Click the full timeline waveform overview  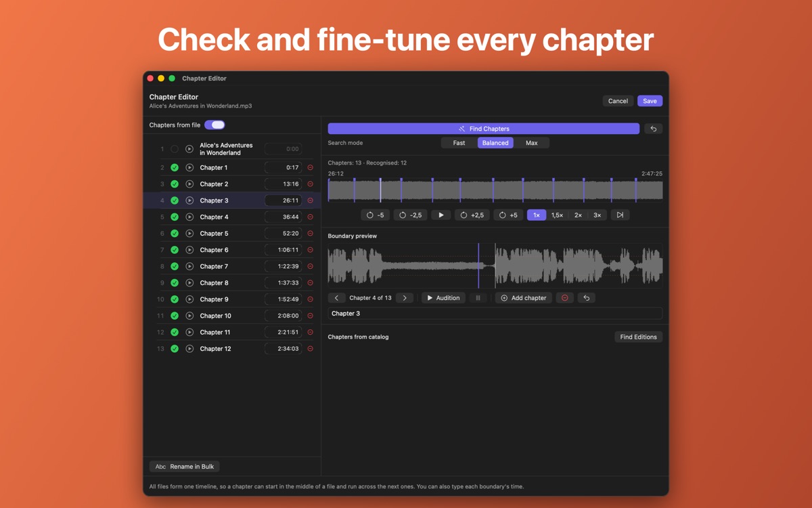(495, 190)
